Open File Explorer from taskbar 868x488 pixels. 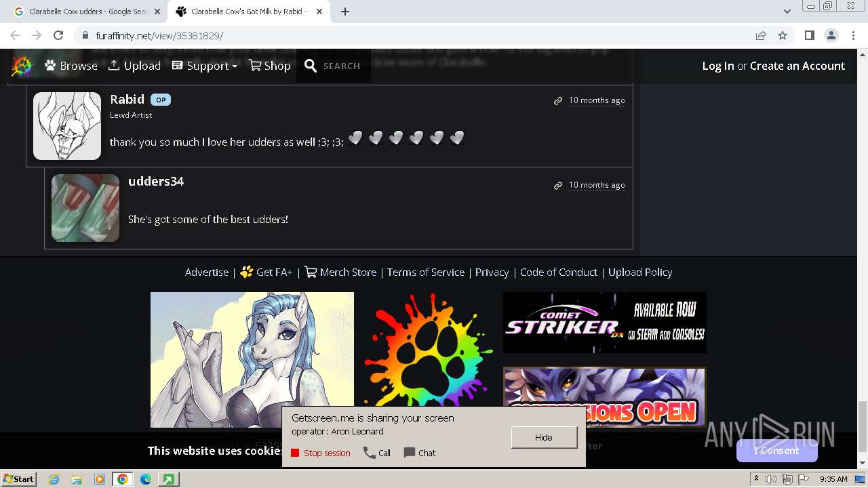(77, 479)
